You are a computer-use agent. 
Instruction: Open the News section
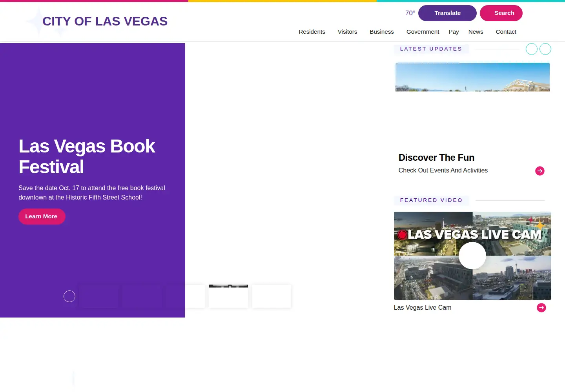click(476, 32)
